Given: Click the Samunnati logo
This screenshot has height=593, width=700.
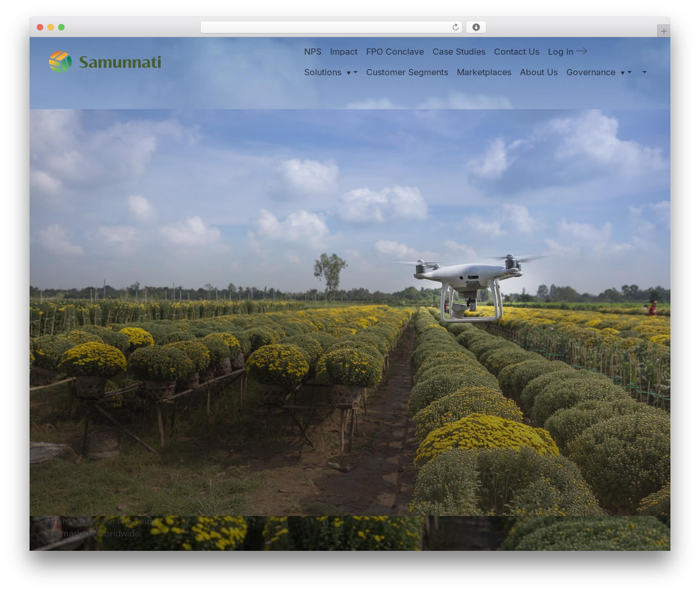Looking at the screenshot, I should [x=105, y=62].
